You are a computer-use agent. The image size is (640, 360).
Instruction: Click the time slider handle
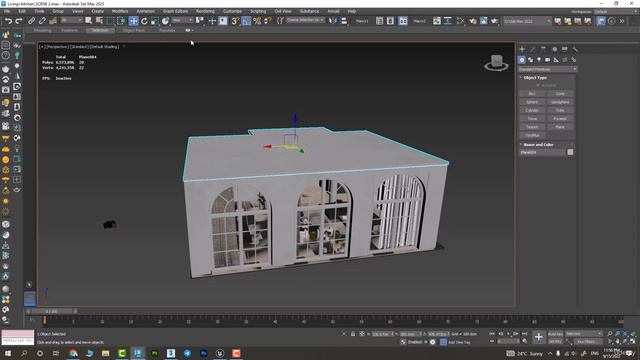pos(53,311)
